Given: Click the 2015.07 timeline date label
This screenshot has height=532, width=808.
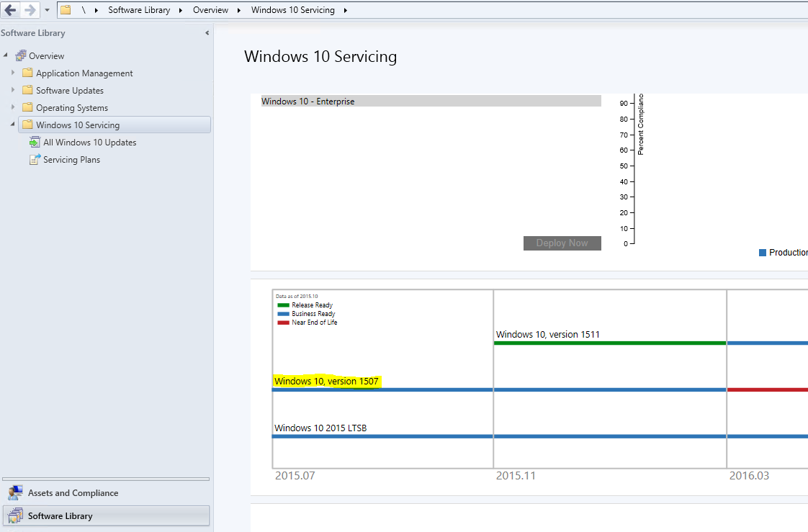Looking at the screenshot, I should [295, 476].
